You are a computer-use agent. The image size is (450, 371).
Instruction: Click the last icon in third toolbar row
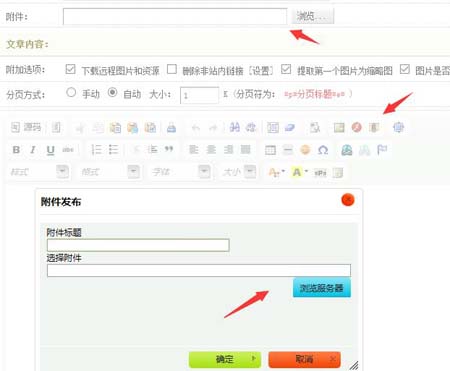(338, 173)
